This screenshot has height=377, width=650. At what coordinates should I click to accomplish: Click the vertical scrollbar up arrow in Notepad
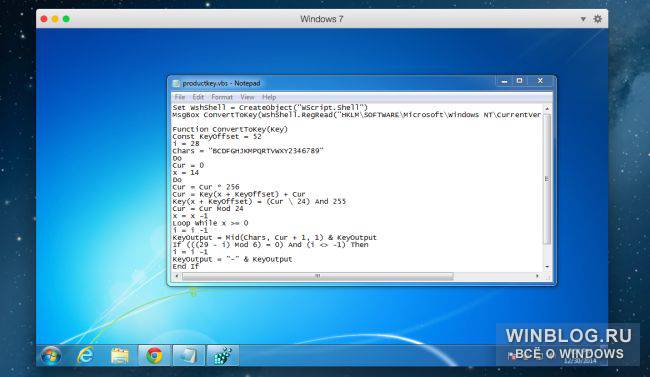(547, 108)
